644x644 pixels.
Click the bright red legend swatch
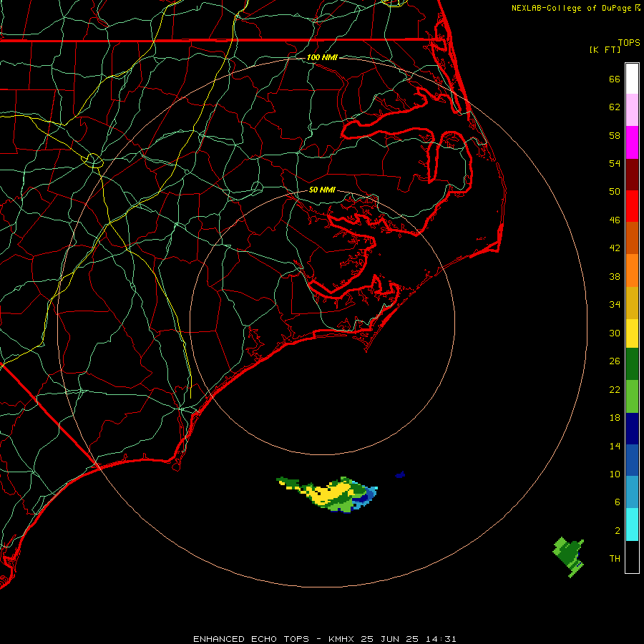632,206
